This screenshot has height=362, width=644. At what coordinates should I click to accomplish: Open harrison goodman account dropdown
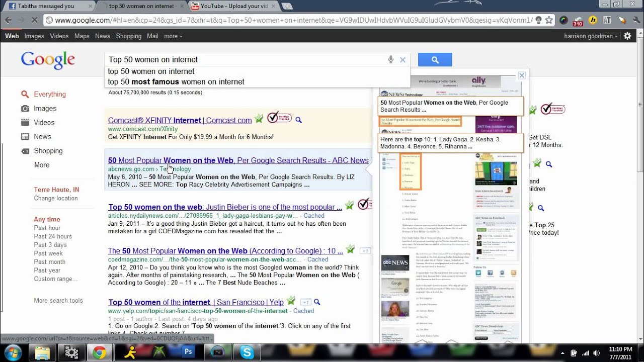coord(591,36)
